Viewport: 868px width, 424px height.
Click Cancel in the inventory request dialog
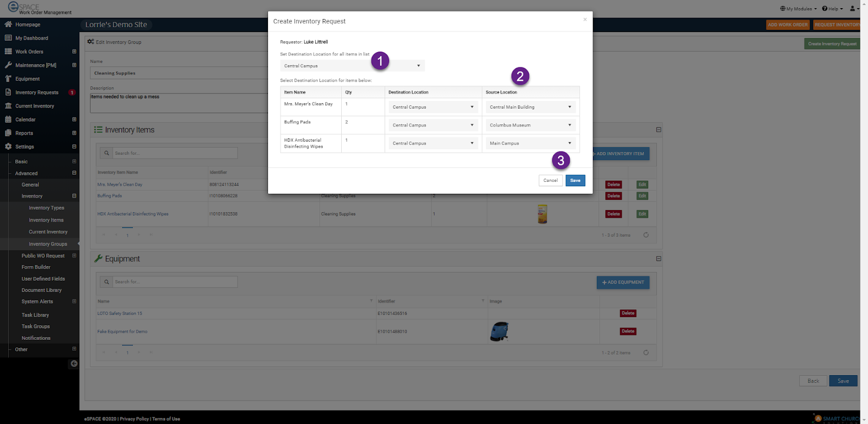coord(550,180)
